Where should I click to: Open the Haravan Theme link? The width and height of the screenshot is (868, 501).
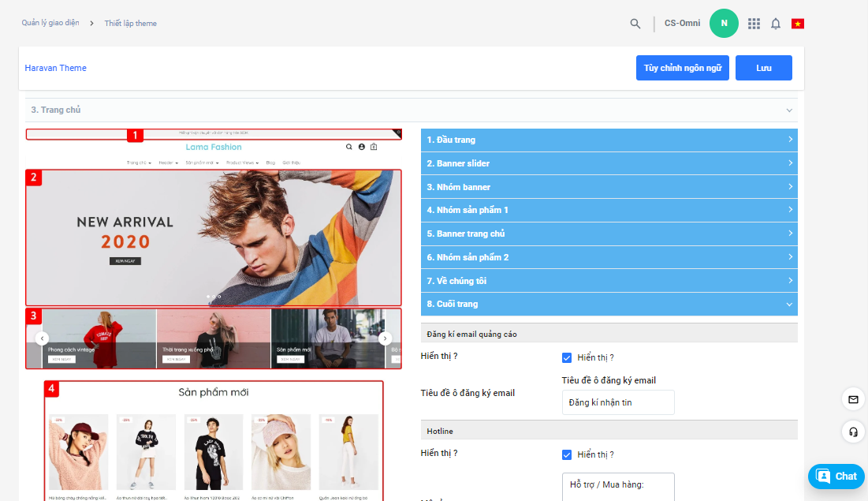click(x=56, y=68)
